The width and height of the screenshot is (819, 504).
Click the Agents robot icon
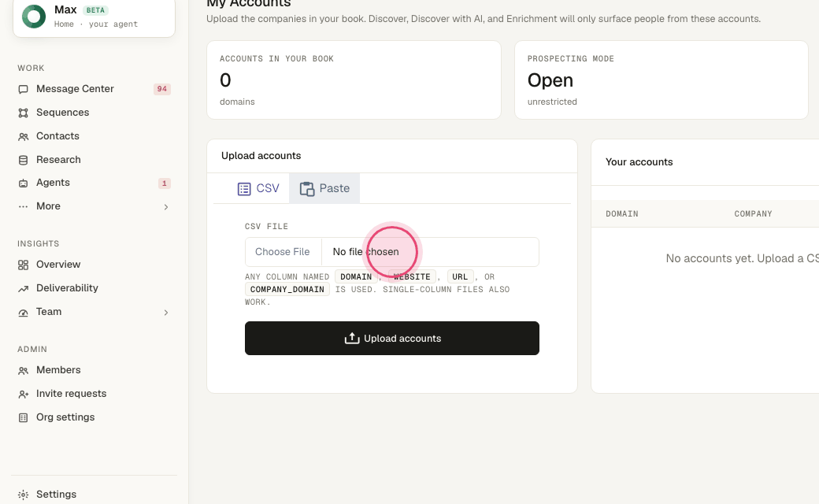23,183
